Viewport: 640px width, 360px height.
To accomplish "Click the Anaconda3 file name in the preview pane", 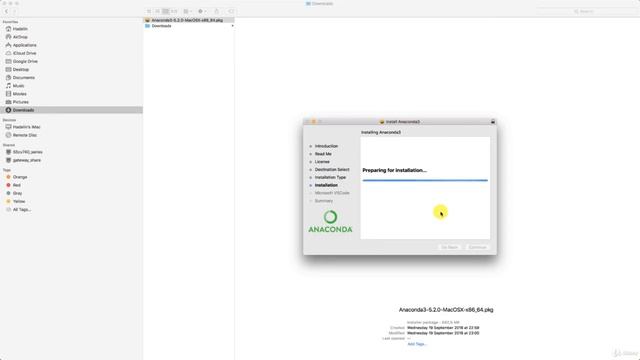I will (x=446, y=310).
